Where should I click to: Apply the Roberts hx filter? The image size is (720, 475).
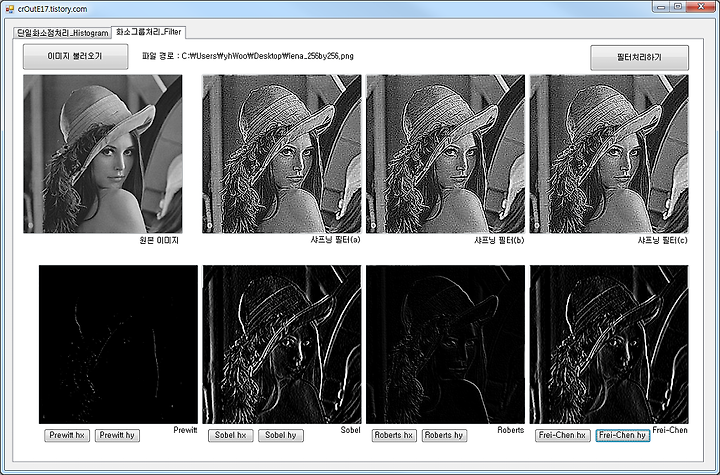tap(394, 435)
